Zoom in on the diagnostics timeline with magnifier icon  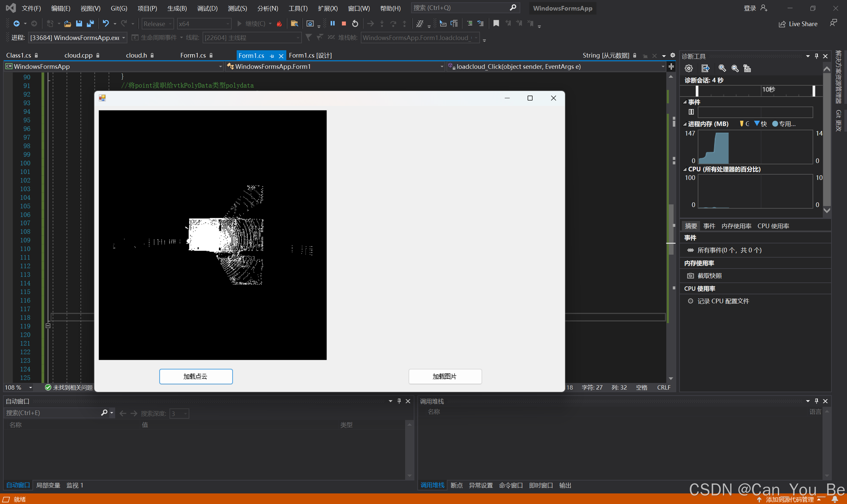(722, 68)
